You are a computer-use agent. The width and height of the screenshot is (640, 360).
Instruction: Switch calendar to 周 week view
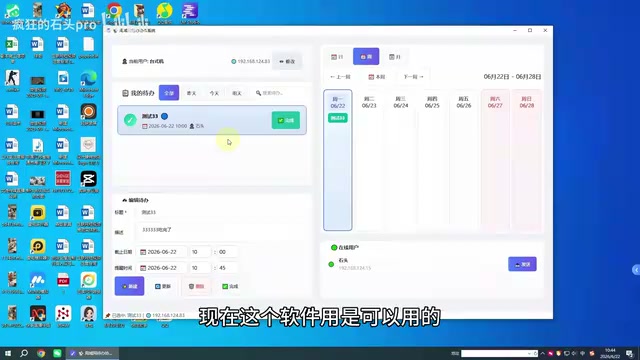[x=366, y=57]
